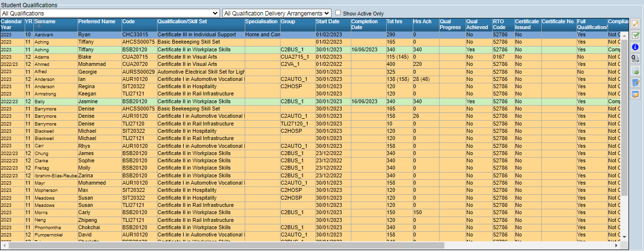
Task: Open the All Qualifications dropdown
Action: pyautogui.click(x=110, y=13)
